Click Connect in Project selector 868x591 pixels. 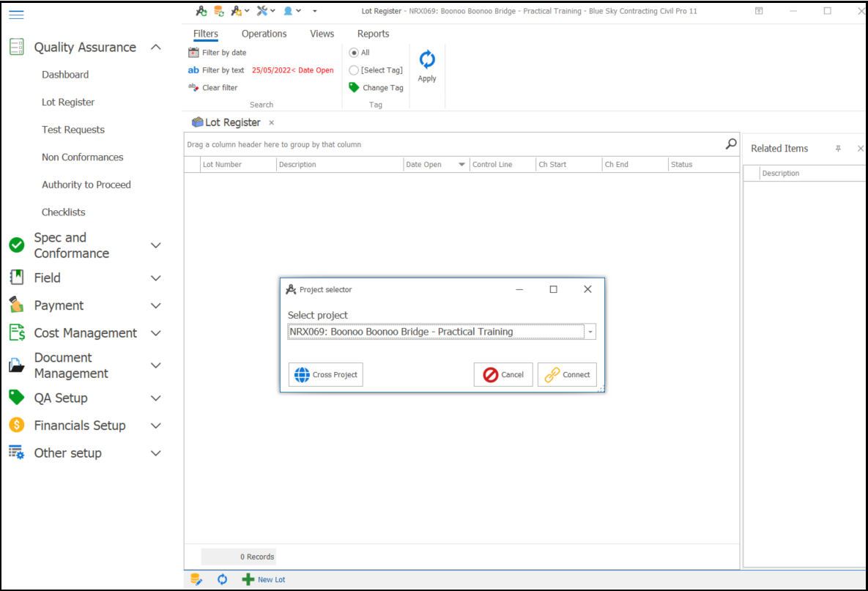(567, 374)
